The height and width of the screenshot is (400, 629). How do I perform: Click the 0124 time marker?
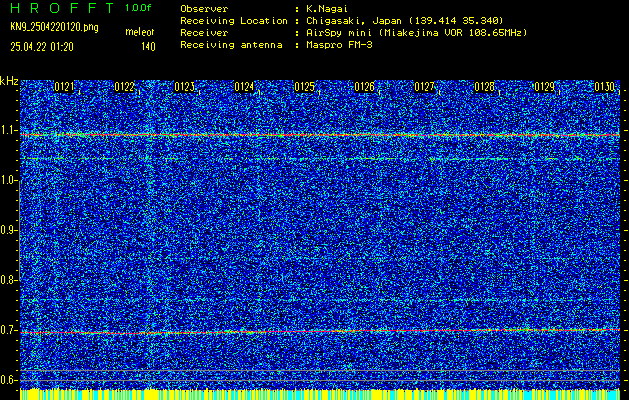(x=244, y=87)
